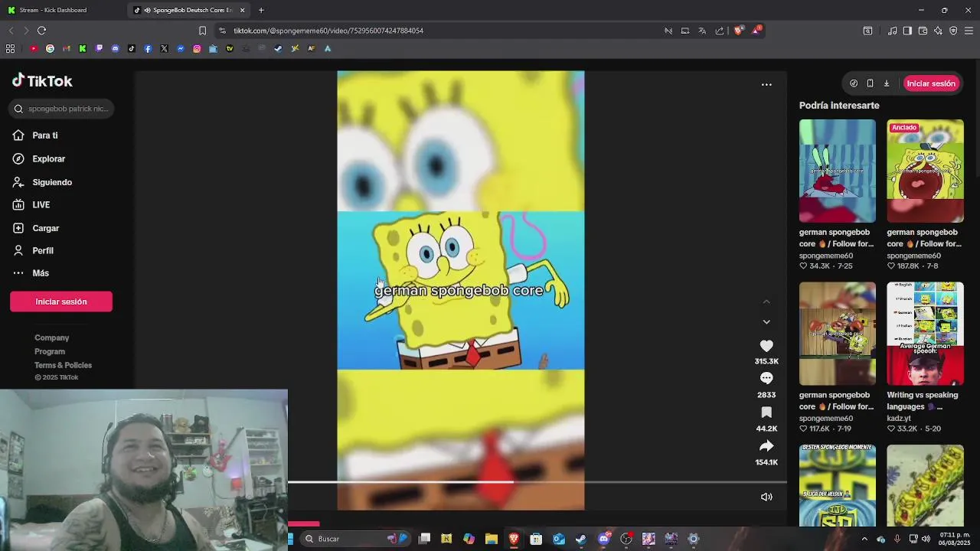The image size is (980, 551).
Task: Expand the Más menu in sidebar
Action: pos(40,273)
